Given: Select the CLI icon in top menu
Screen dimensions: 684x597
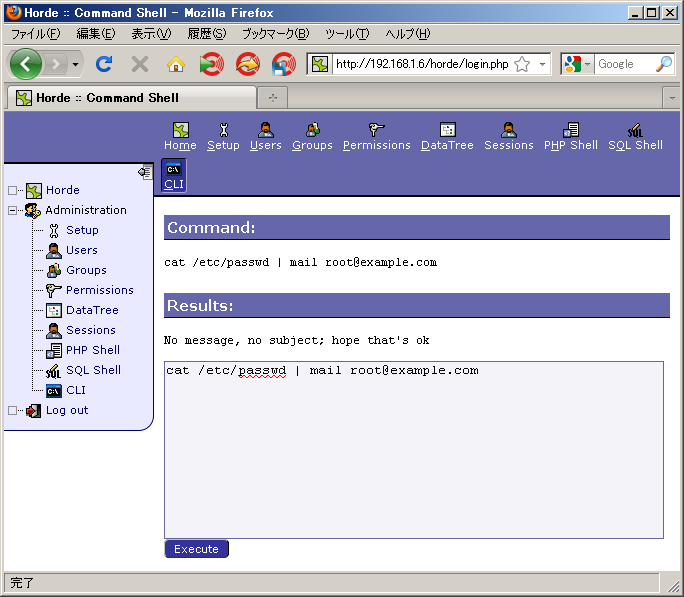Looking at the screenshot, I should pos(174,169).
